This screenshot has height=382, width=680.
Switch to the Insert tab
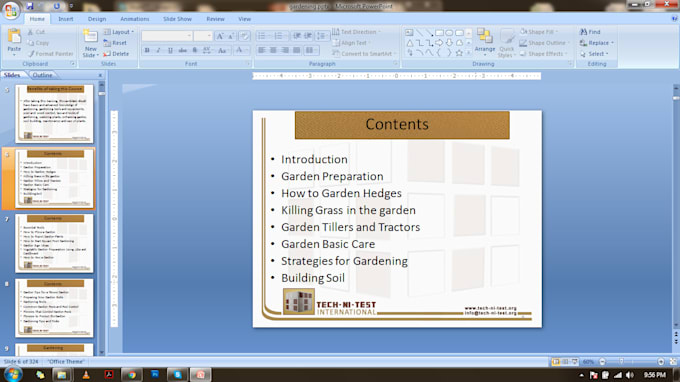pos(65,19)
